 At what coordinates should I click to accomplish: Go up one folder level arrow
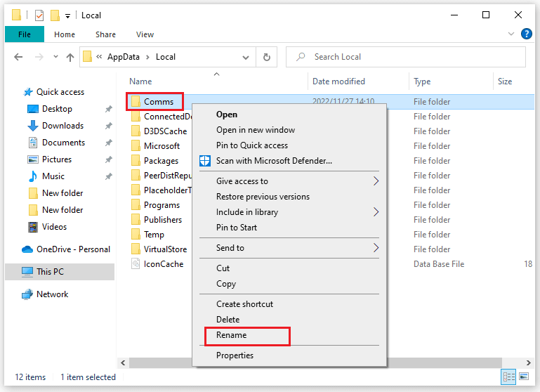click(x=70, y=57)
